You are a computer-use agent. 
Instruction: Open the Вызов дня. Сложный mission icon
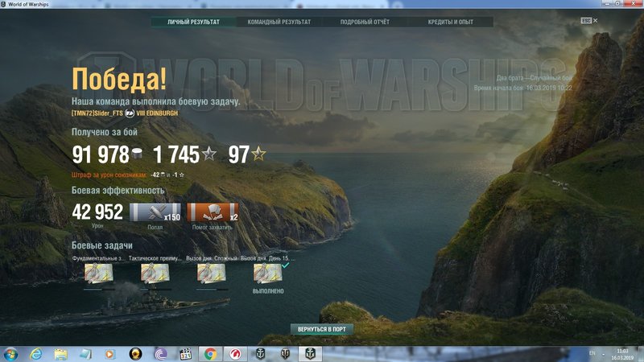[x=211, y=273]
